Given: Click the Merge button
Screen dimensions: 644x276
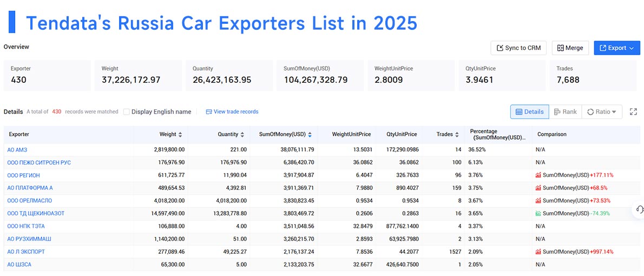Looking at the screenshot, I should pos(570,48).
